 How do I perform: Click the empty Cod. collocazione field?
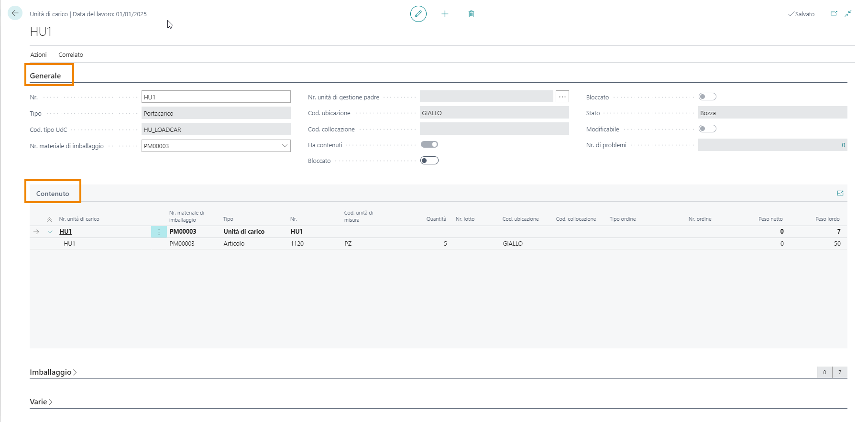[494, 129]
